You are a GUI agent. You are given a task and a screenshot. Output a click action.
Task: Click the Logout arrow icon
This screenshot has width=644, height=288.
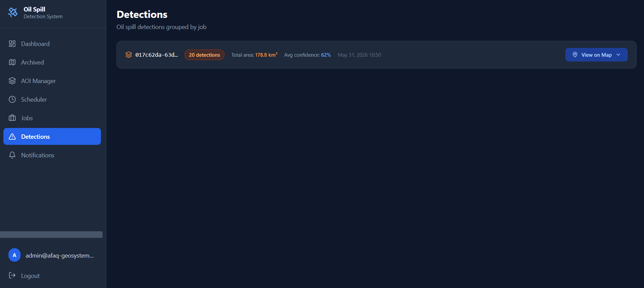[12, 276]
